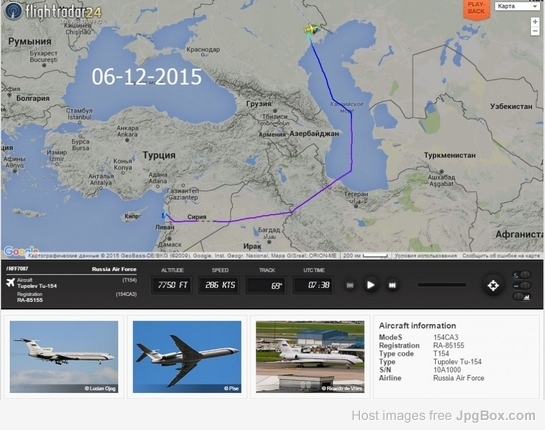Click the playback progress slider bar
Screen dimensions: 545x430
[442, 285]
